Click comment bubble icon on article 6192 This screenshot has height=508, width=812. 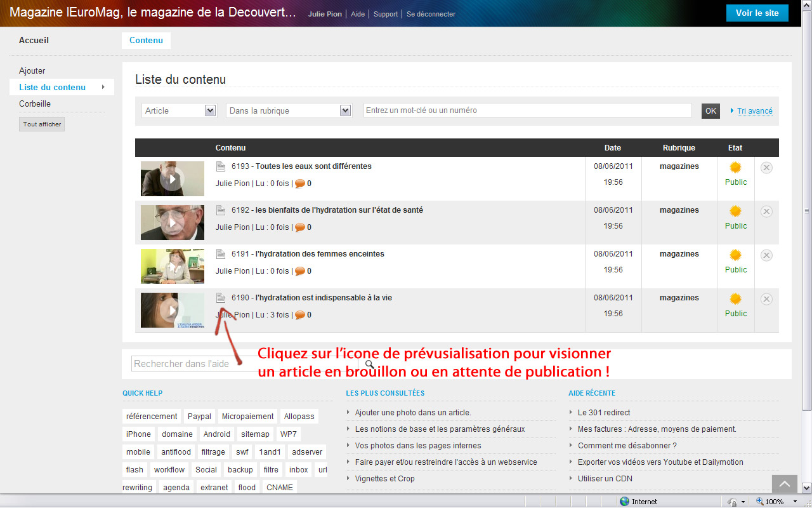300,227
